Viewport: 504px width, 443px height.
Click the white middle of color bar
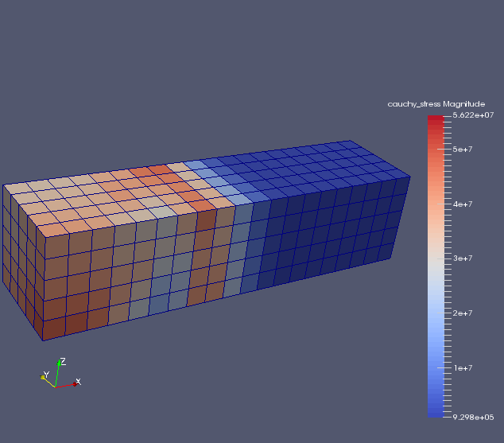click(436, 258)
